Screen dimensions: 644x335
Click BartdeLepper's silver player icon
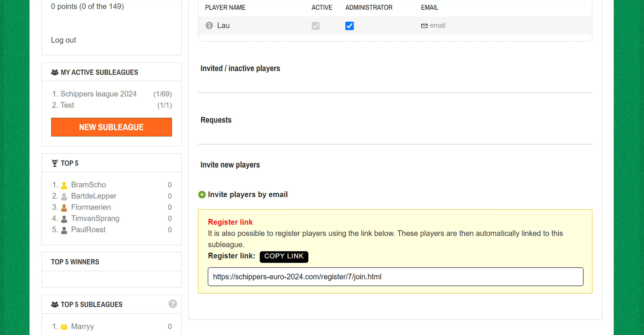click(x=64, y=196)
